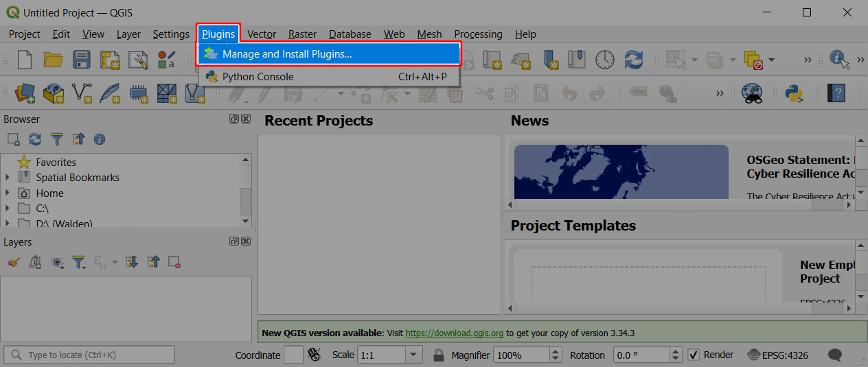Open the Deselect Features dropdown arrow
Screen dimensions: 868x367
coord(771,60)
